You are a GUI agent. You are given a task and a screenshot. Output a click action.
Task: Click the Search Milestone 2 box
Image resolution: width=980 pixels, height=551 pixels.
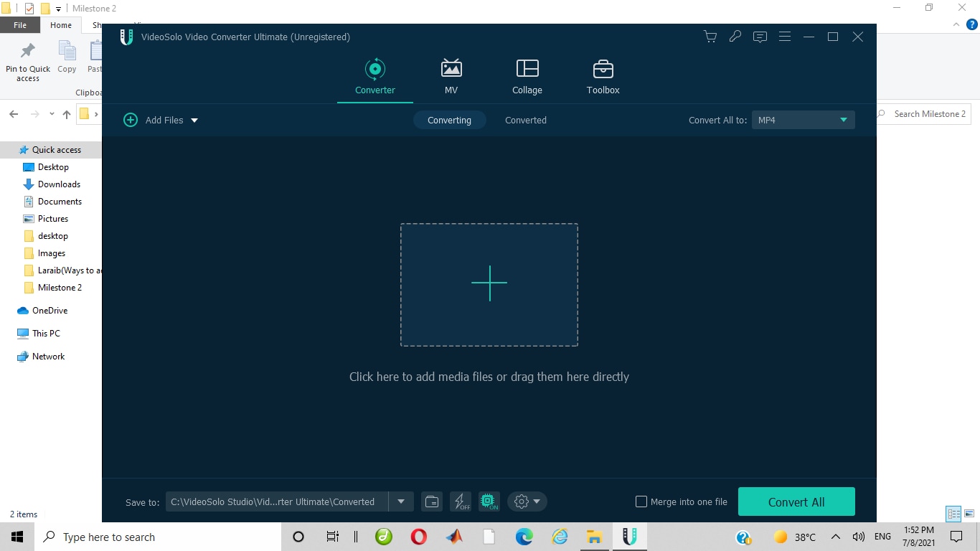click(x=925, y=113)
